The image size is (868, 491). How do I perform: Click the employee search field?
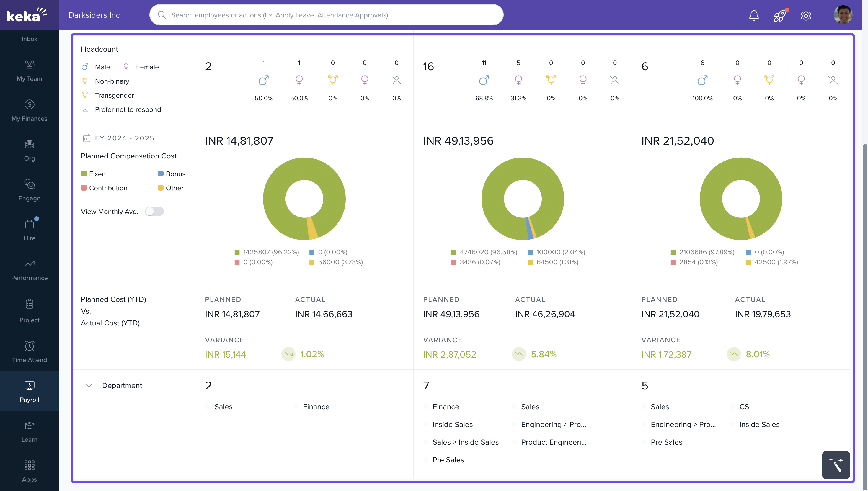(326, 15)
